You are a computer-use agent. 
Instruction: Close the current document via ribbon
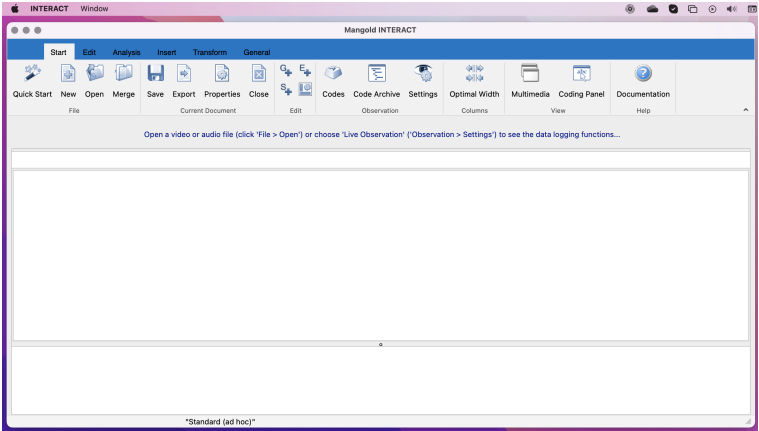pos(258,81)
